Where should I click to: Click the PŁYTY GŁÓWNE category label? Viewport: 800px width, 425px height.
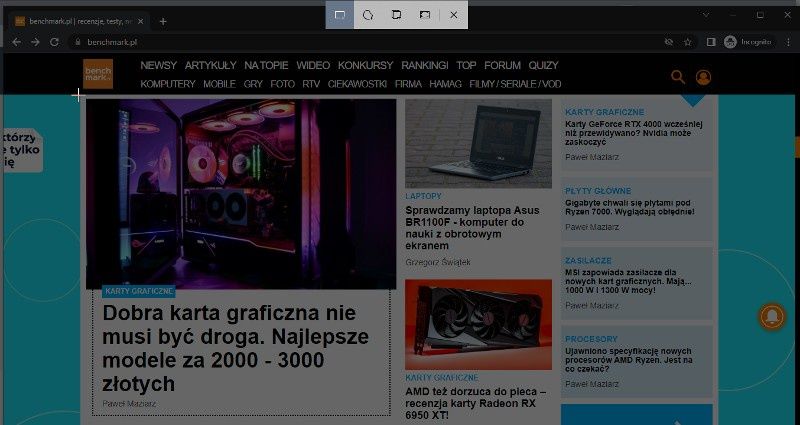click(598, 191)
